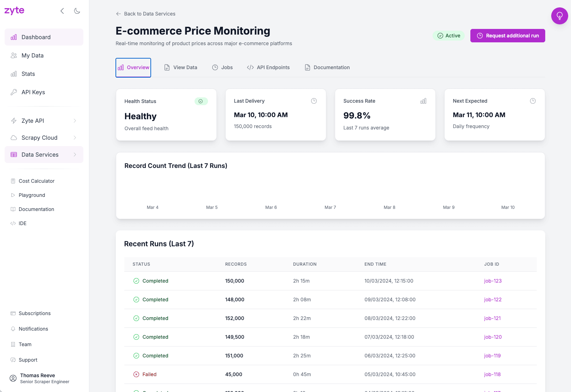Go to My Data
571x392 pixels.
click(x=44, y=55)
